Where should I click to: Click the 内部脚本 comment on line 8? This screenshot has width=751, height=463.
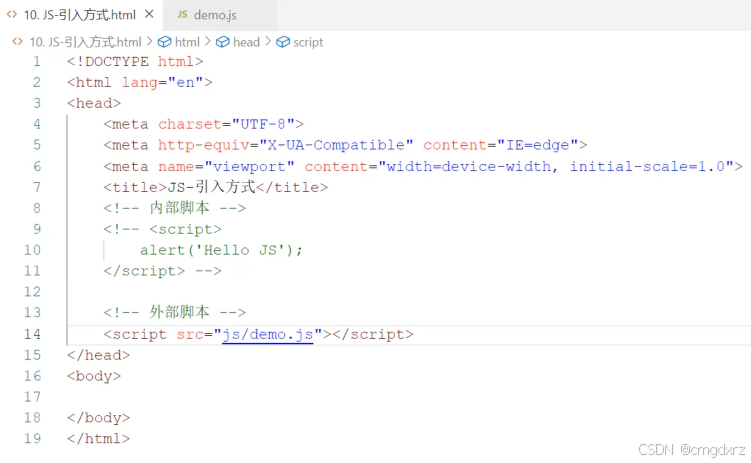(x=174, y=208)
